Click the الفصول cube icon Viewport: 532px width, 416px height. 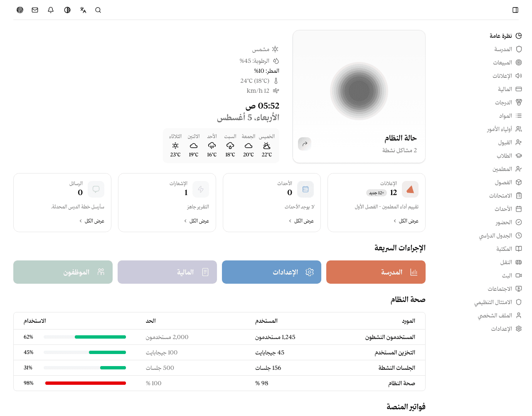(x=519, y=182)
